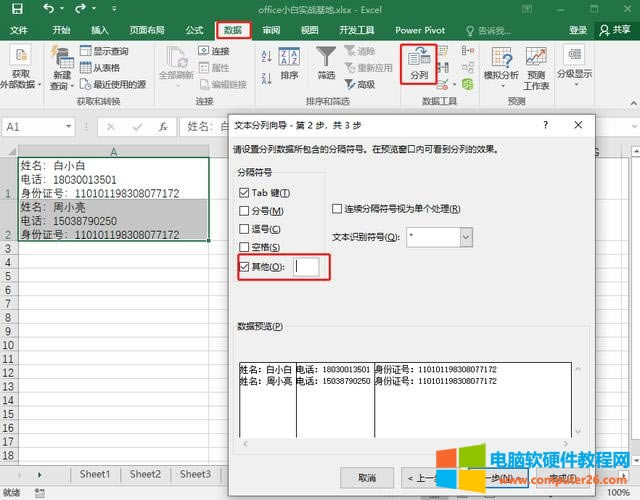Click the 其他 custom delimiter input field

pyautogui.click(x=306, y=267)
